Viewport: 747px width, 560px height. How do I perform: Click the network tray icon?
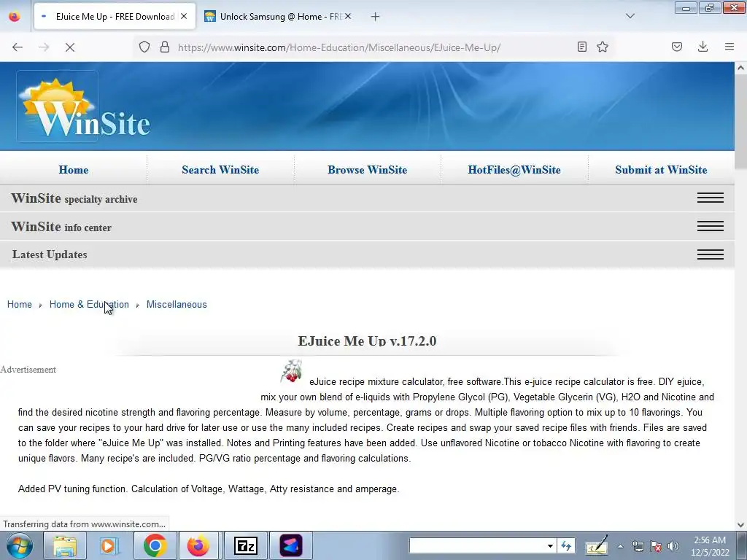pos(638,546)
